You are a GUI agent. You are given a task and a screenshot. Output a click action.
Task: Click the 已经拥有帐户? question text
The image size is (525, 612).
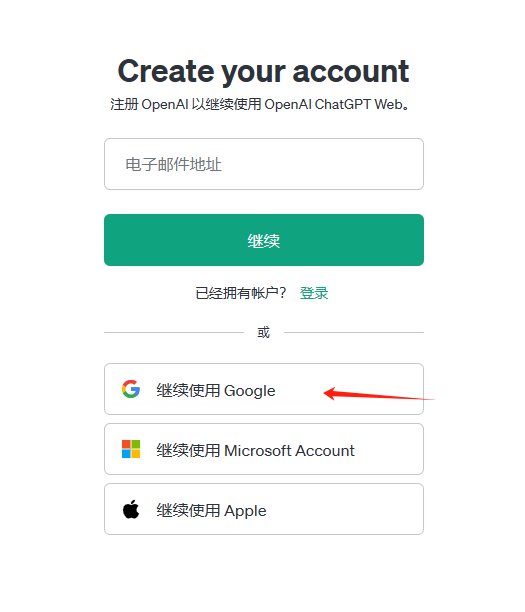[241, 293]
